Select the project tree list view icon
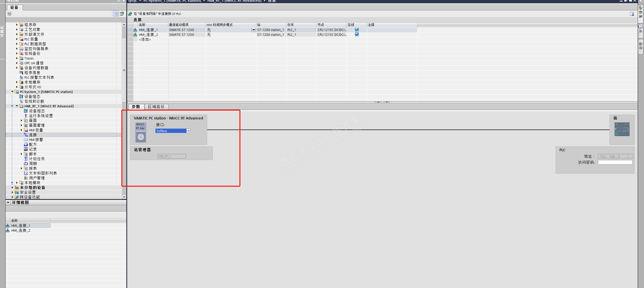Image resolution: width=644 pixels, height=288 pixels. click(x=116, y=14)
